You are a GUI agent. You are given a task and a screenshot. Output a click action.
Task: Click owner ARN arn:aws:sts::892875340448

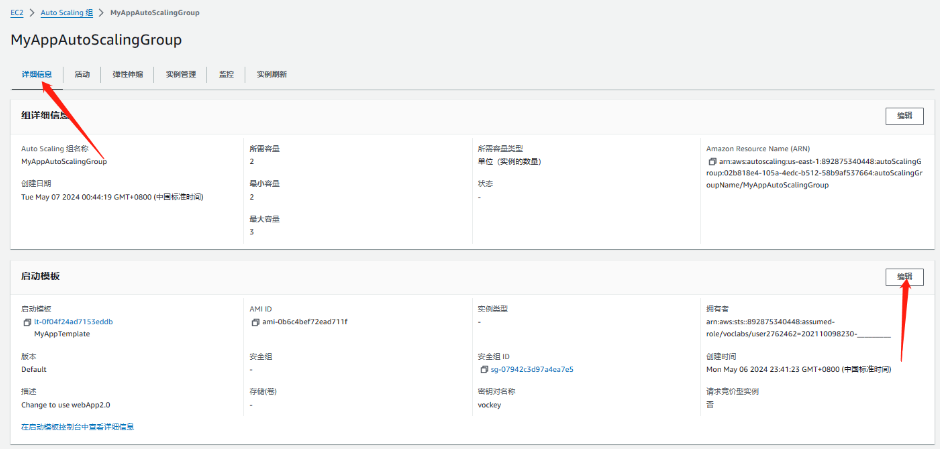tap(799, 328)
